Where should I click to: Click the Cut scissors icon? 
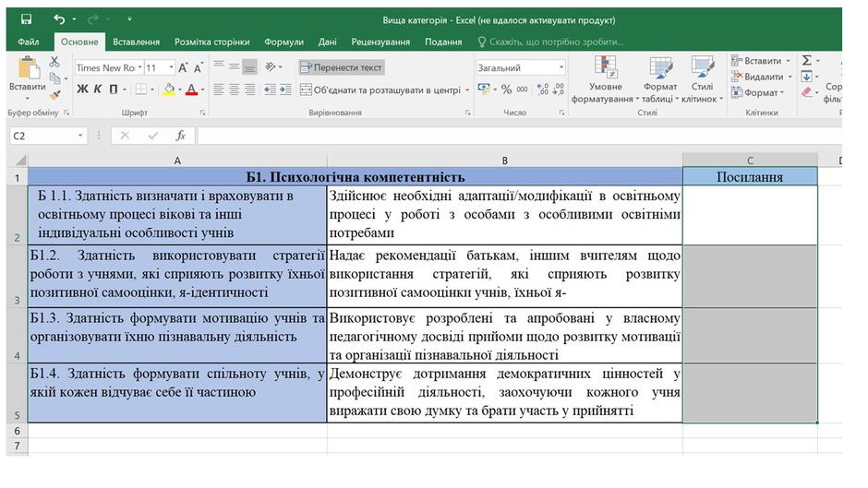pos(54,62)
